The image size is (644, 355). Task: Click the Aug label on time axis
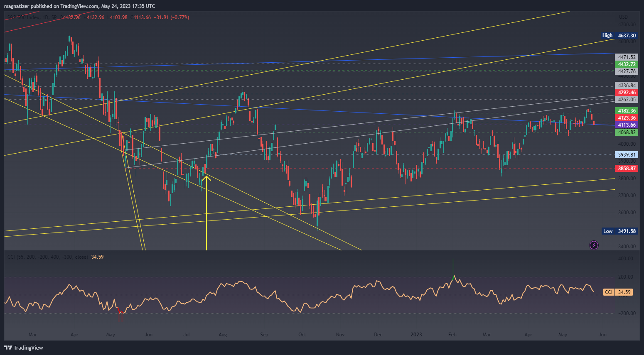coord(223,335)
